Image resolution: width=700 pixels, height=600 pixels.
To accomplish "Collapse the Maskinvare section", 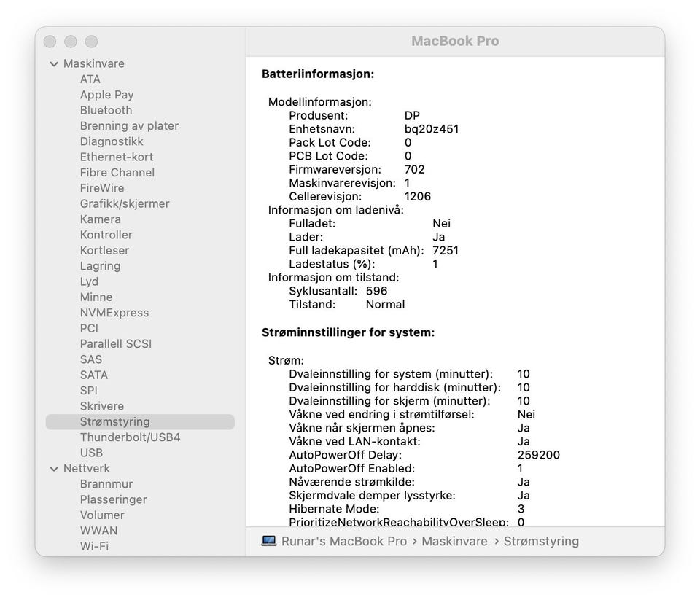I will pos(54,64).
